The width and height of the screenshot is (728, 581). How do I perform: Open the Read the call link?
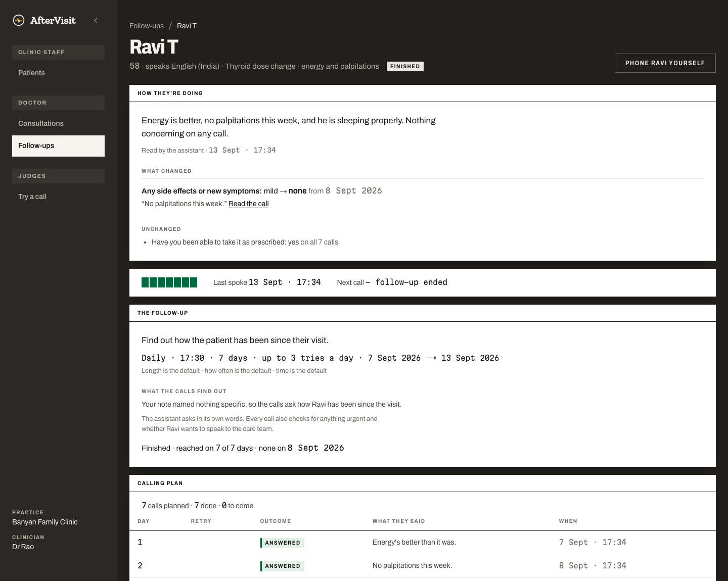[248, 204]
